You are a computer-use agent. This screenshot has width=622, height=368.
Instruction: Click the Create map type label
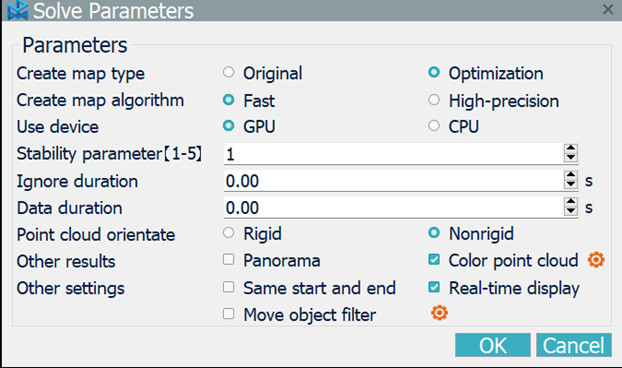click(x=81, y=74)
